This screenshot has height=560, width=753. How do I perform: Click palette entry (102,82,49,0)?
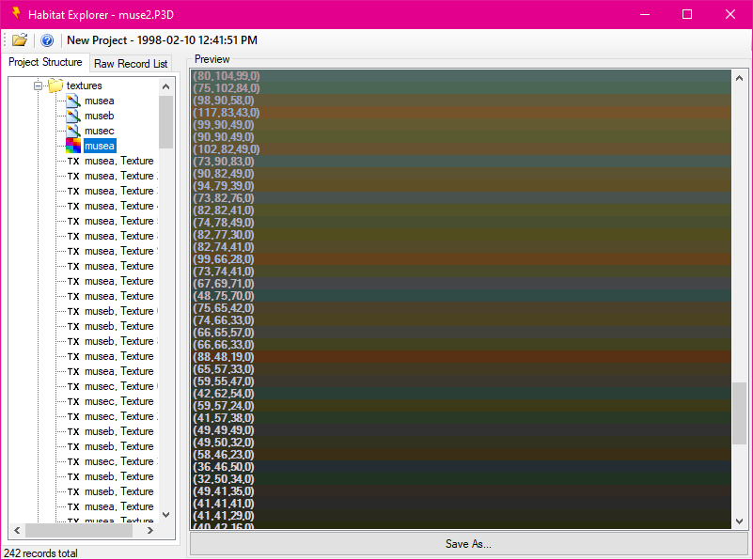click(461, 149)
